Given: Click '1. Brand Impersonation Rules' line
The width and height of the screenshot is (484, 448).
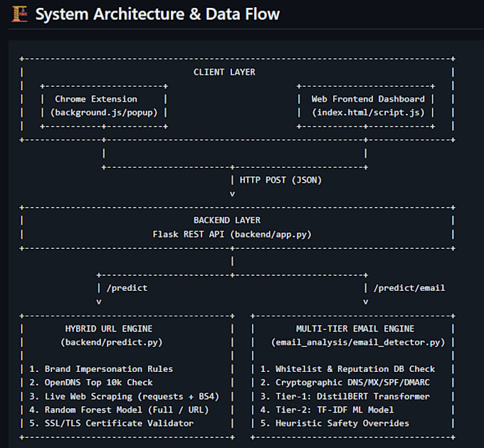Looking at the screenshot, I should (x=101, y=369).
